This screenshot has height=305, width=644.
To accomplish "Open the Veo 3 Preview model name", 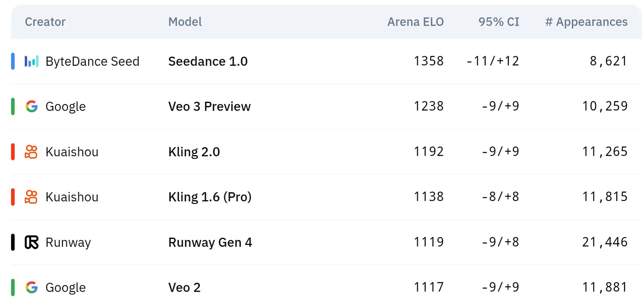I will coord(210,107).
